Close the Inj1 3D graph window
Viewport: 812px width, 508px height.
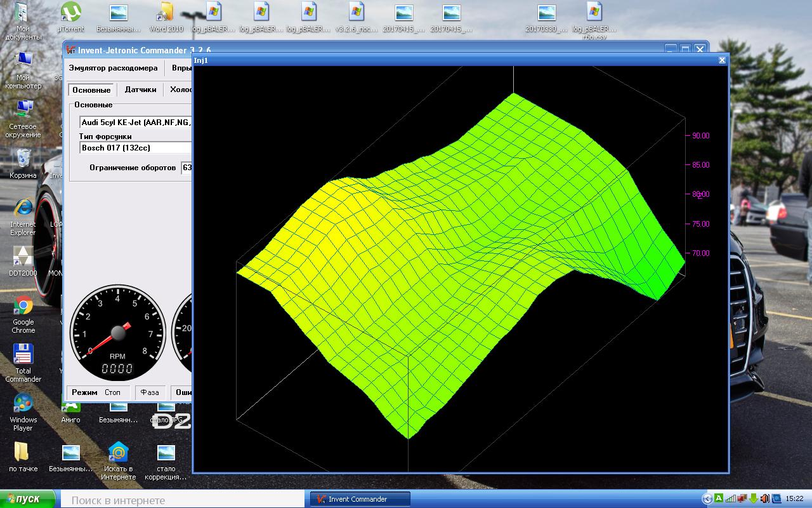[x=722, y=60]
